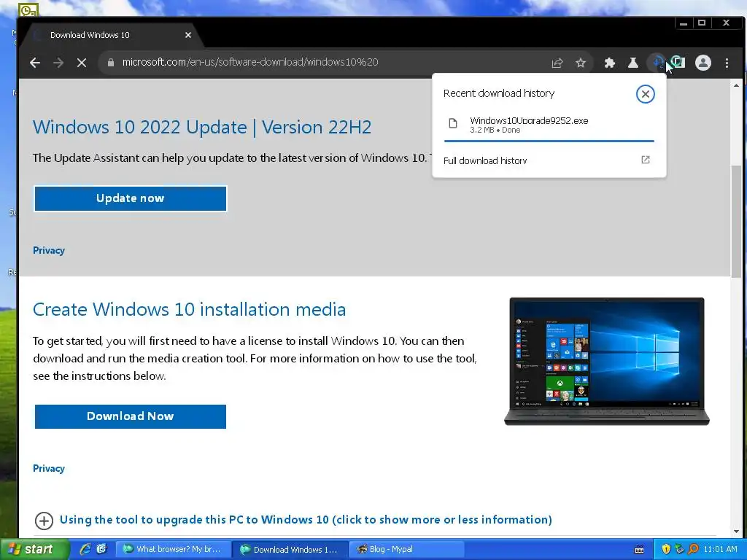Screen dimensions: 747x560
Task: Go back to the previous page
Action: (x=35, y=63)
